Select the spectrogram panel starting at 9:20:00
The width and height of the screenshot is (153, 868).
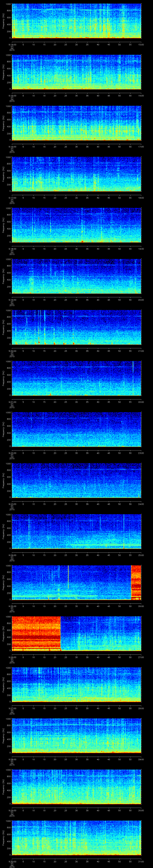(77, 327)
